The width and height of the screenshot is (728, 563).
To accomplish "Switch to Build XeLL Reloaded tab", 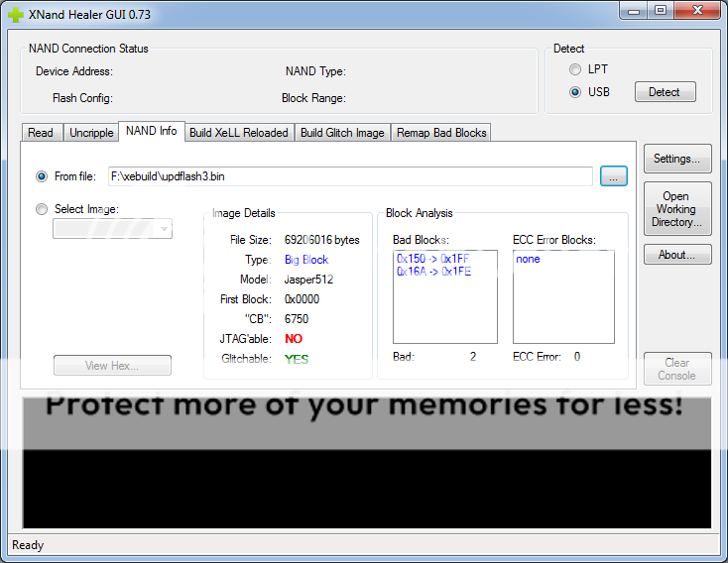I will [x=238, y=133].
